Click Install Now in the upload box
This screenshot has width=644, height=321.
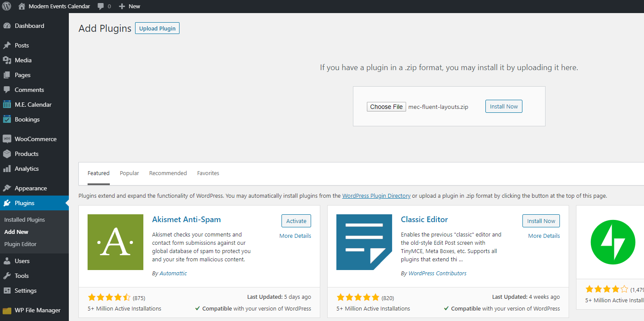pyautogui.click(x=504, y=106)
